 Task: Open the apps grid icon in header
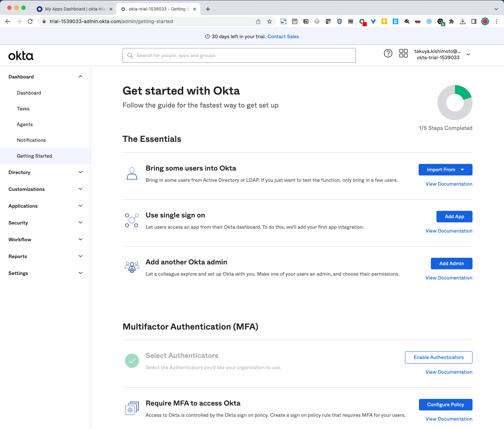[x=403, y=53]
